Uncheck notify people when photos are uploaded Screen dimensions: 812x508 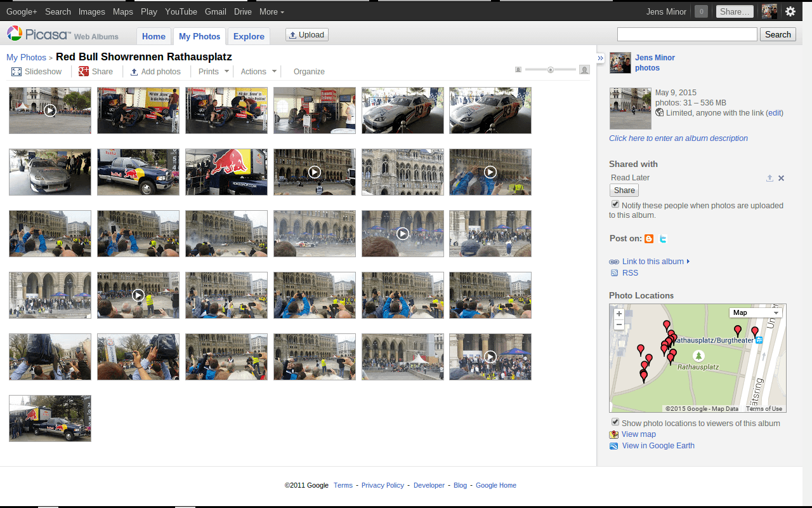(615, 204)
